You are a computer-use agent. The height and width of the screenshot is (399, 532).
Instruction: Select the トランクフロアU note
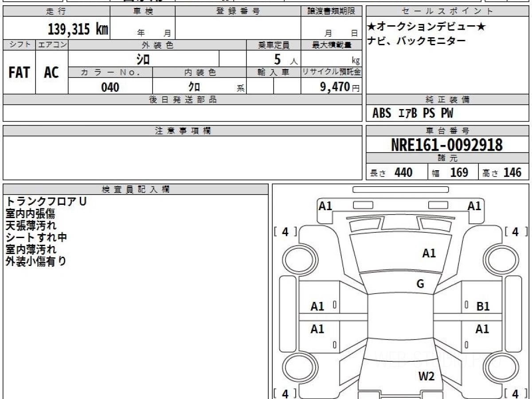pos(46,201)
